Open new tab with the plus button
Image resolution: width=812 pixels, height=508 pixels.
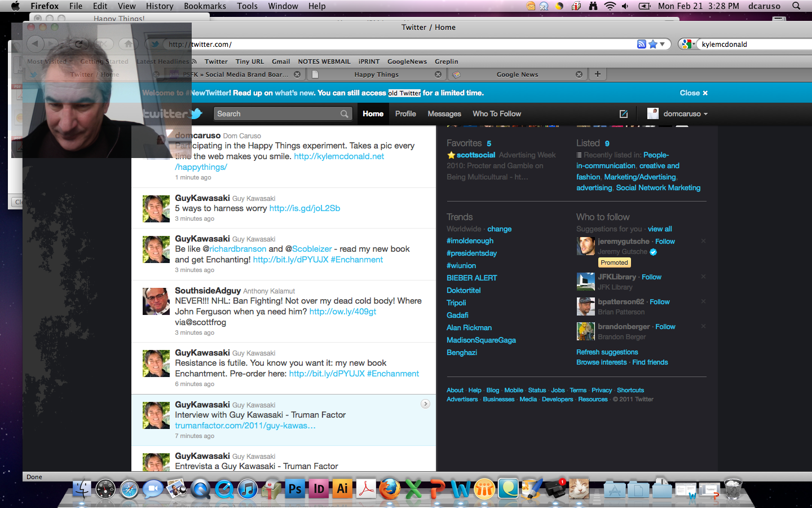tap(597, 74)
